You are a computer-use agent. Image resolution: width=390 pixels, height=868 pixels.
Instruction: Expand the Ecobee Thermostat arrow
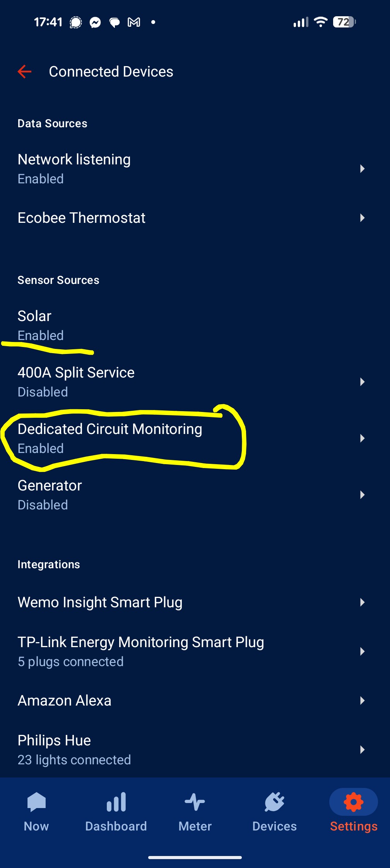coord(362,218)
